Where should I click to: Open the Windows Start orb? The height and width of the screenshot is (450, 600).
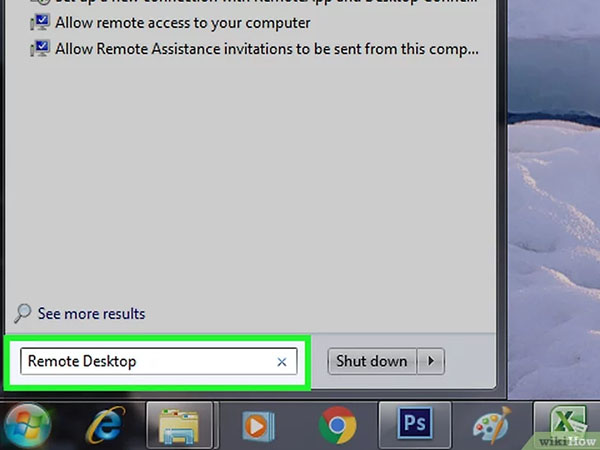pos(27,426)
